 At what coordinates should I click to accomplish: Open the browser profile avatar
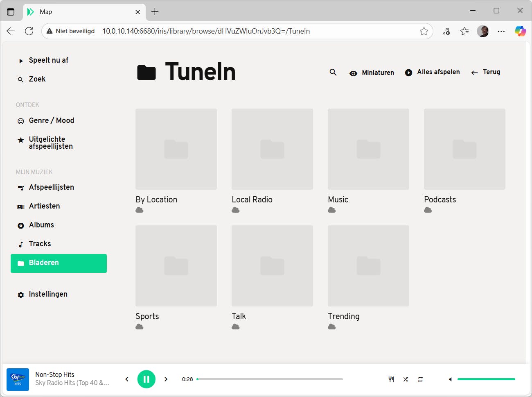(x=483, y=31)
